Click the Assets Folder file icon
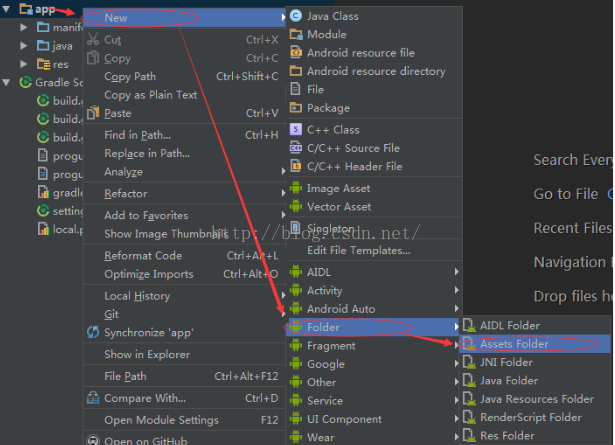The image size is (615, 445). 468,344
